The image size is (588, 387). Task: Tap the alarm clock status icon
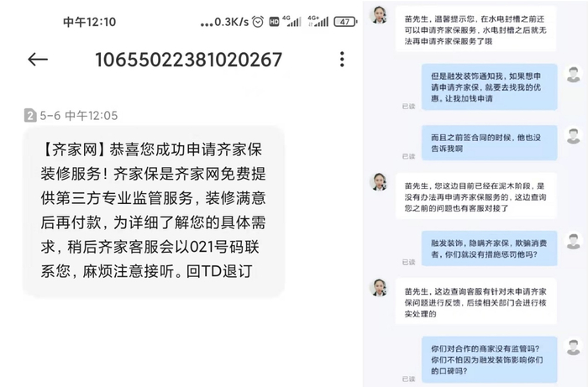(258, 22)
